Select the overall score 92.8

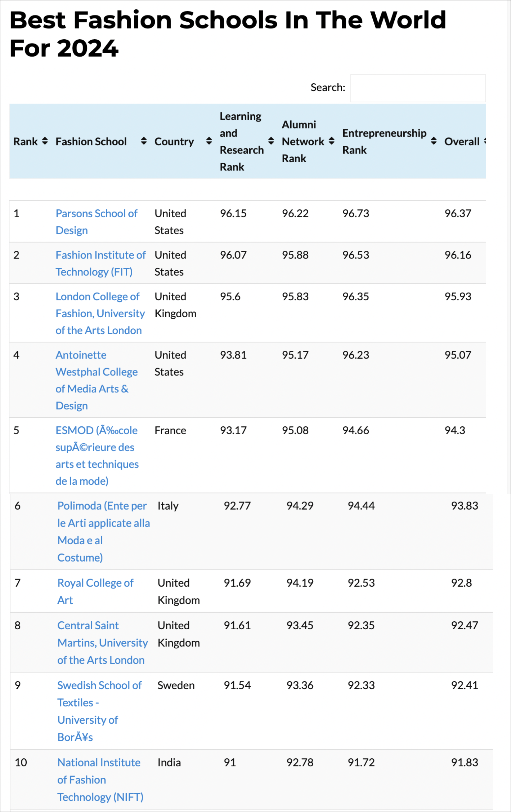(x=461, y=583)
